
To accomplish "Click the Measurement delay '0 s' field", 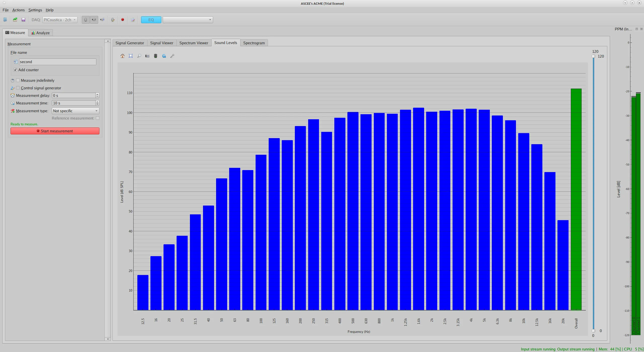I will tap(74, 95).
